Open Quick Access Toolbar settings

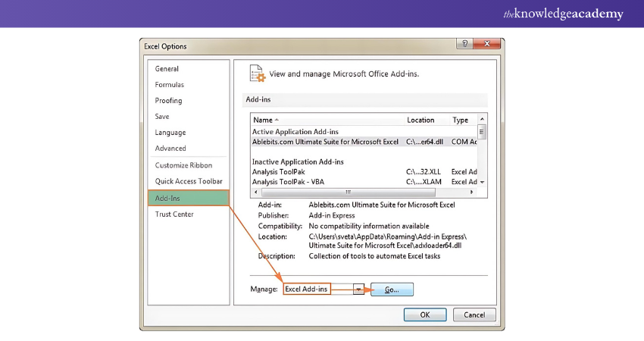coord(189,181)
